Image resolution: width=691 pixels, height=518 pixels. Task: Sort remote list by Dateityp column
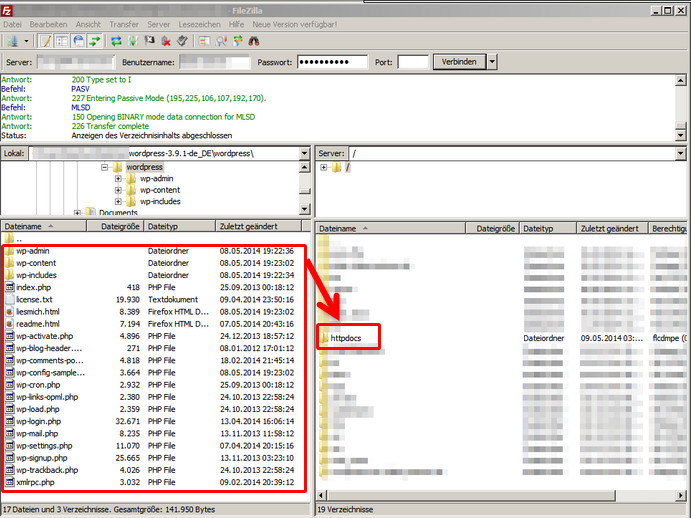(x=548, y=228)
